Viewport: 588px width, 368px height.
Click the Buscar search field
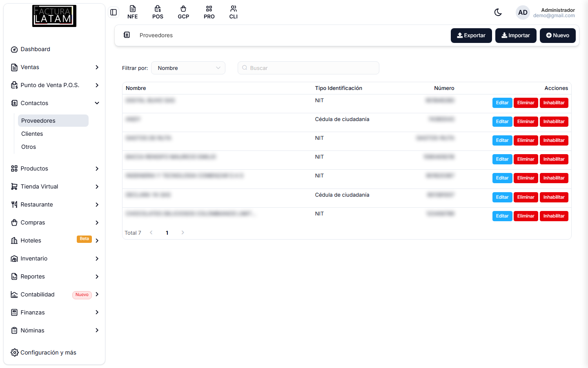coord(308,68)
